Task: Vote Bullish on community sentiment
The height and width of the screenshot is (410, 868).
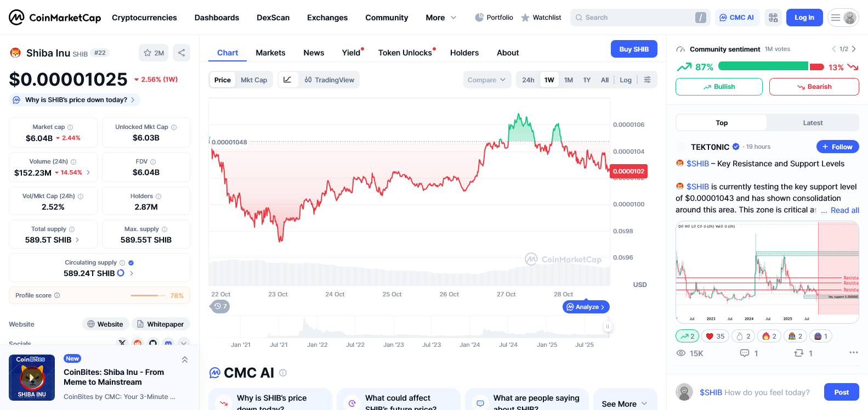Action: [719, 87]
